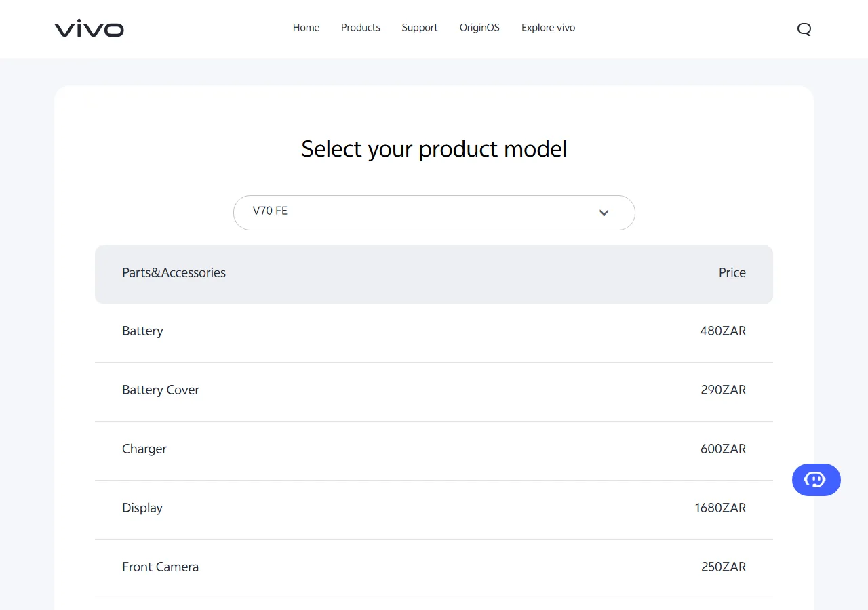Click the Select your product model heading

click(x=434, y=149)
